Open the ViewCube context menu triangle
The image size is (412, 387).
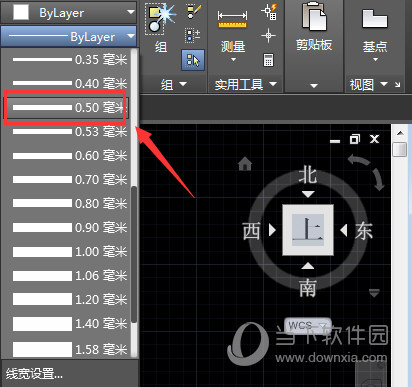(x=374, y=293)
